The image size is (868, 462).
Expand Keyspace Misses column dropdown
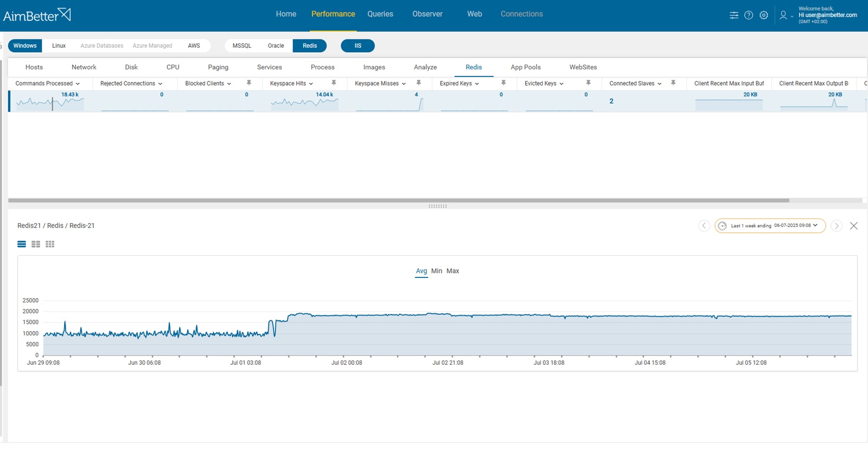click(404, 84)
